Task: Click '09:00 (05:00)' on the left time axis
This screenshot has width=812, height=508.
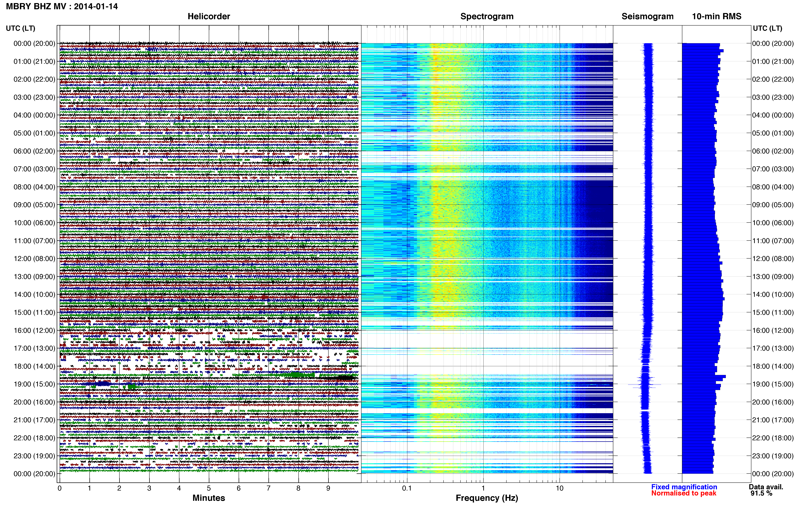Action: [34, 205]
